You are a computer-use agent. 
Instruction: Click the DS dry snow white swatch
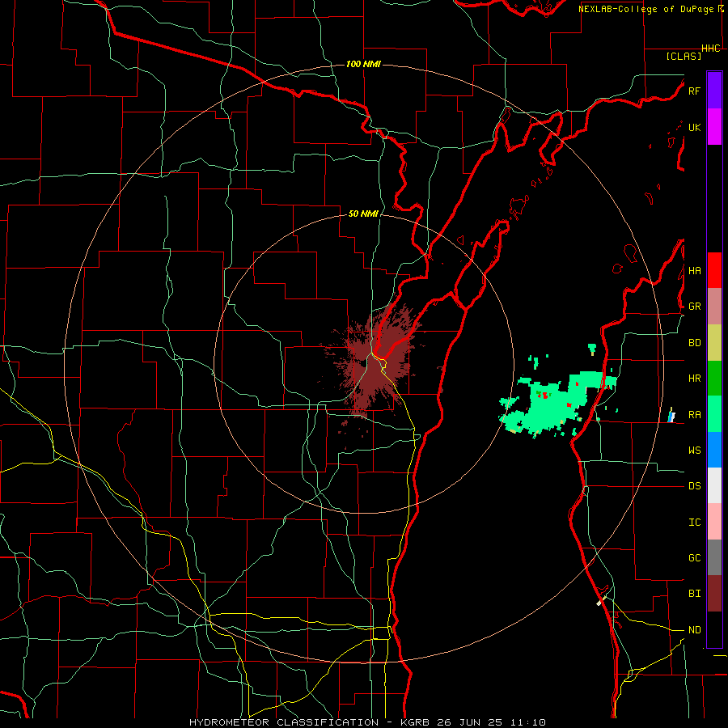pyautogui.click(x=714, y=485)
